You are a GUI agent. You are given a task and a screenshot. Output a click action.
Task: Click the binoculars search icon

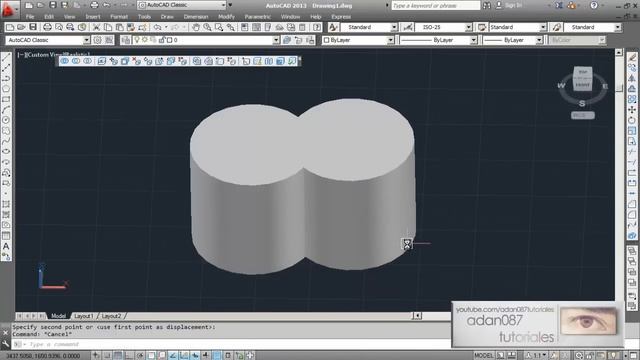487,5
